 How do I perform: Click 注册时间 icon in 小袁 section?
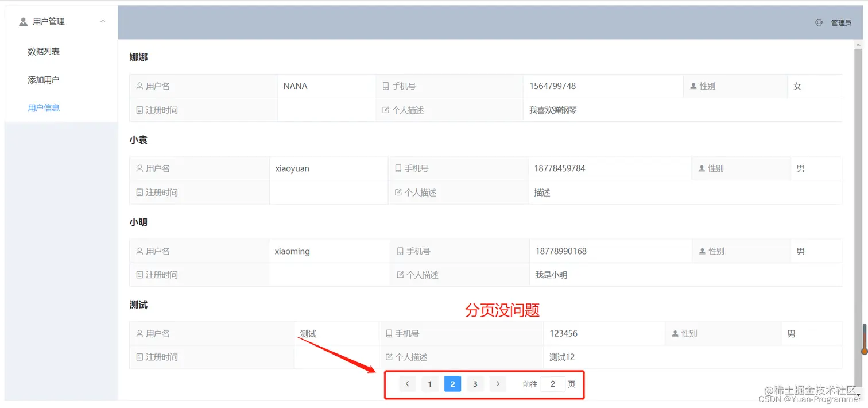139,193
